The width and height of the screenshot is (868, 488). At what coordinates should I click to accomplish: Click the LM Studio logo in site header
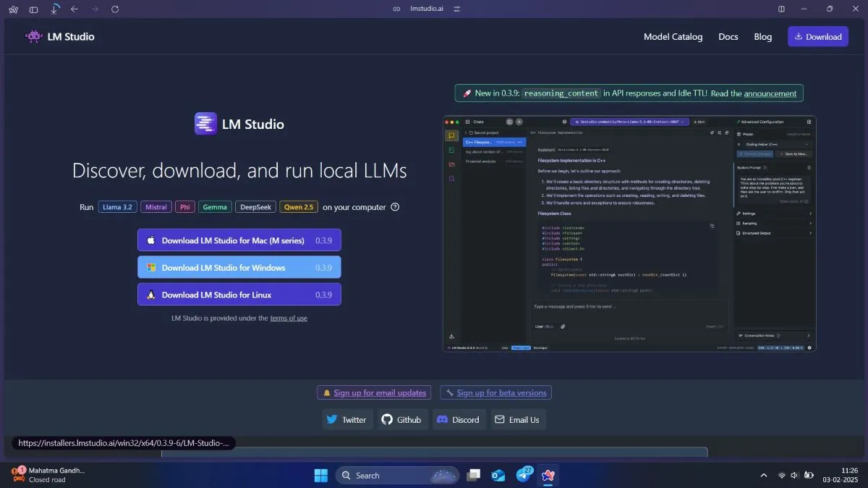(59, 36)
